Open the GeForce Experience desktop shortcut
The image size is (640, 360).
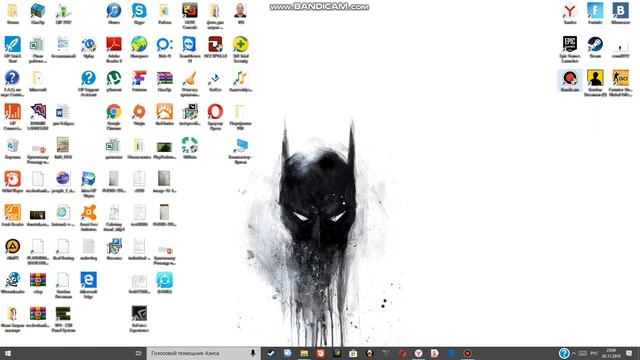(139, 313)
